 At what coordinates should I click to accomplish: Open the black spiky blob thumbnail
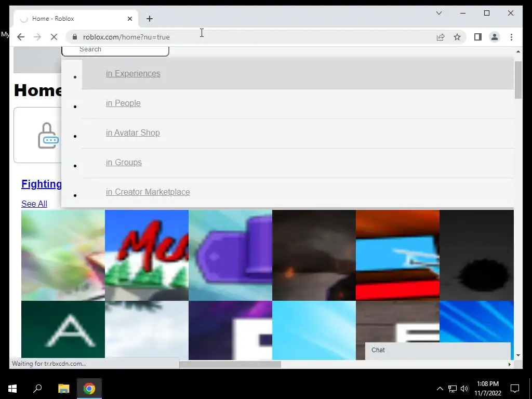pos(476,255)
